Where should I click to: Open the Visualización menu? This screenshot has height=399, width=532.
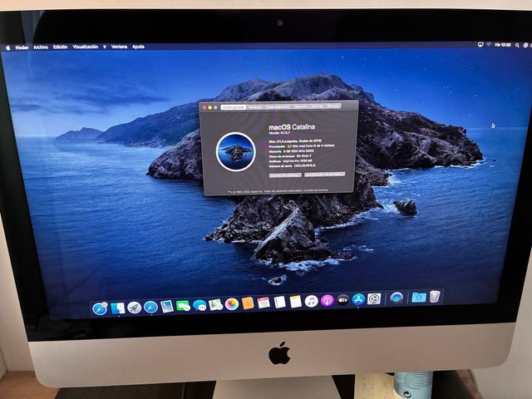85,47
